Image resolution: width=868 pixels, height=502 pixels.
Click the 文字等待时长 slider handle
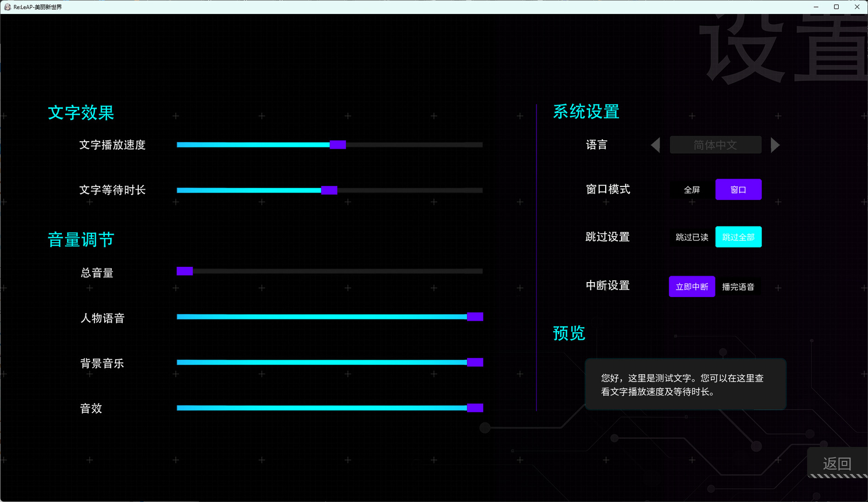tap(329, 190)
